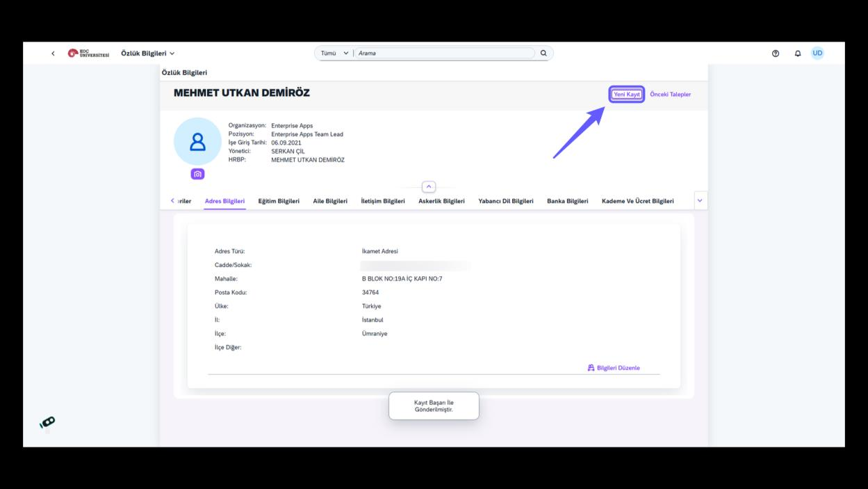Open the UD user avatar menu
The image size is (868, 489).
pos(817,54)
